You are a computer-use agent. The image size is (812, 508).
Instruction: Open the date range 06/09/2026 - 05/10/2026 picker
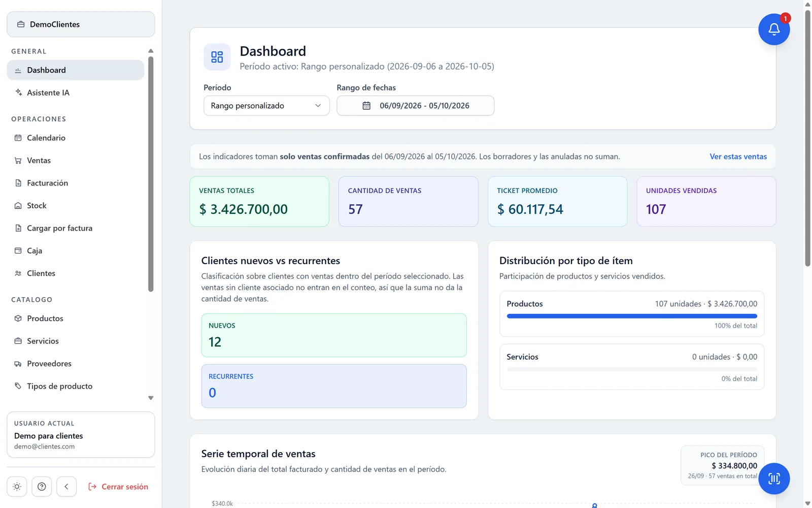415,106
